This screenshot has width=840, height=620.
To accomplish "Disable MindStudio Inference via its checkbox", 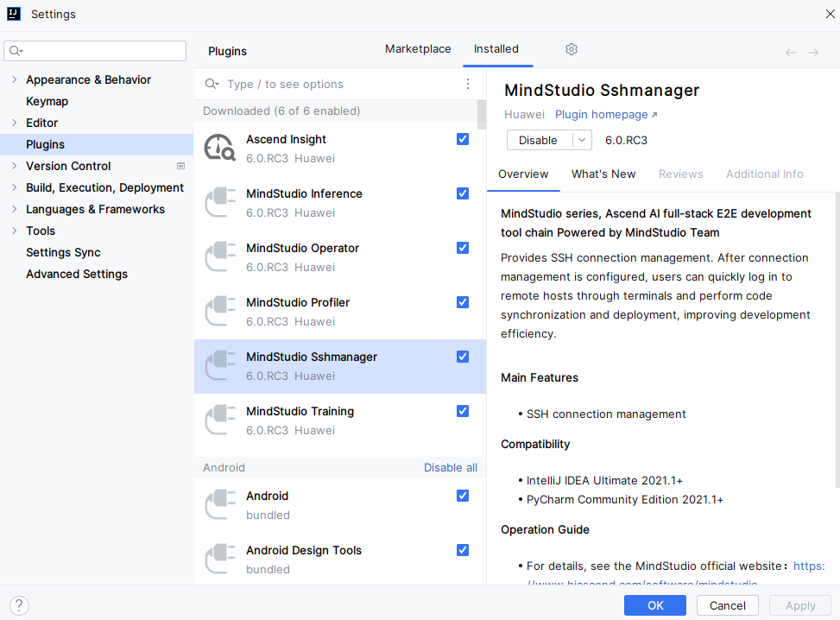I will (x=463, y=193).
